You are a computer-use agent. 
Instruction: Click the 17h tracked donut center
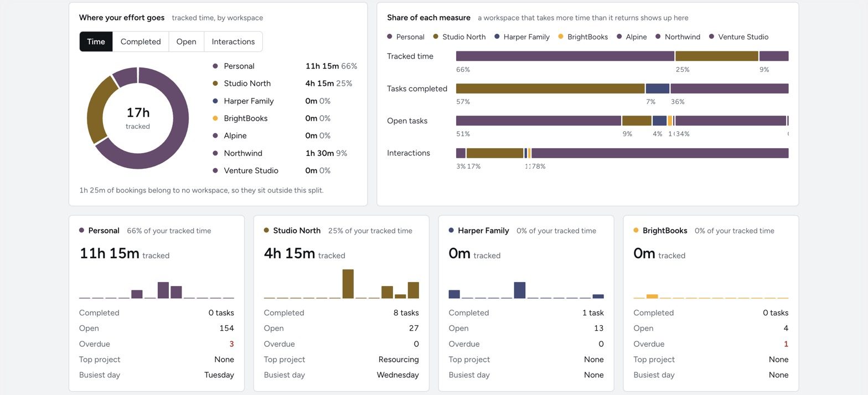click(138, 118)
